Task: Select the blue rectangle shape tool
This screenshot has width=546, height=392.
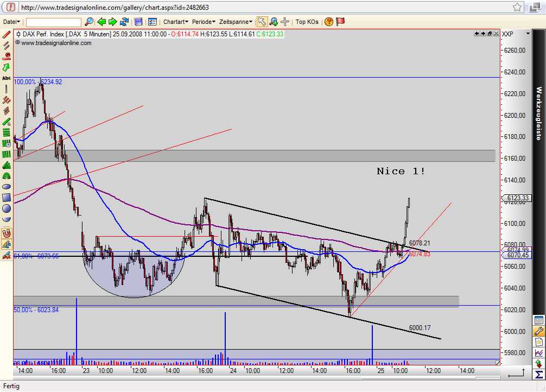Action: [x=7, y=198]
